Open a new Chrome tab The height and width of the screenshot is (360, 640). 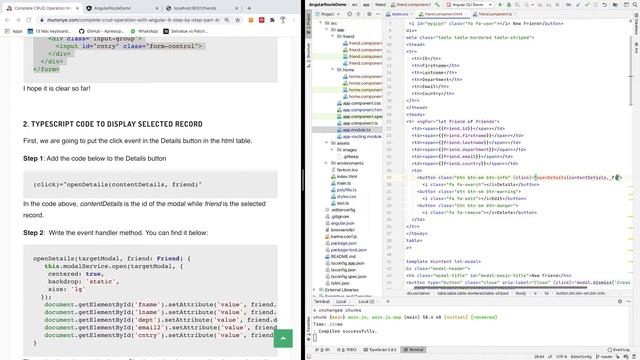(249, 8)
